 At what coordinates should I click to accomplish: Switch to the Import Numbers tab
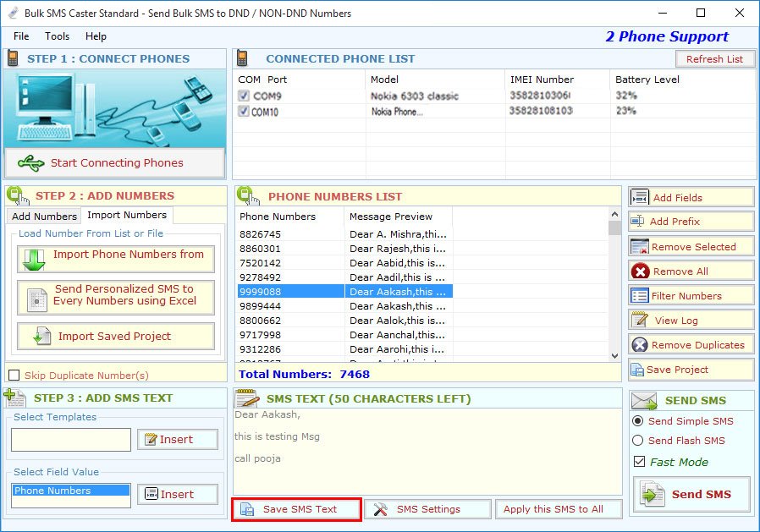pyautogui.click(x=127, y=215)
